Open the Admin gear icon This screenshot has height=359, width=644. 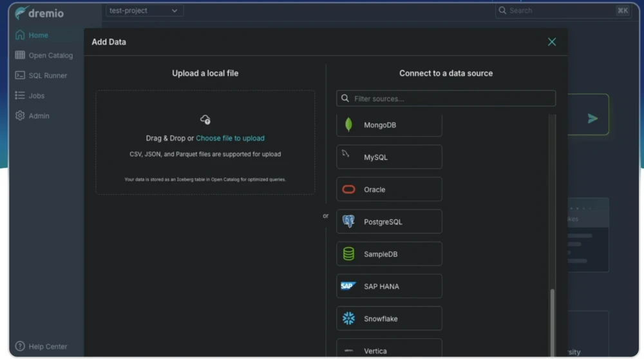tap(20, 115)
